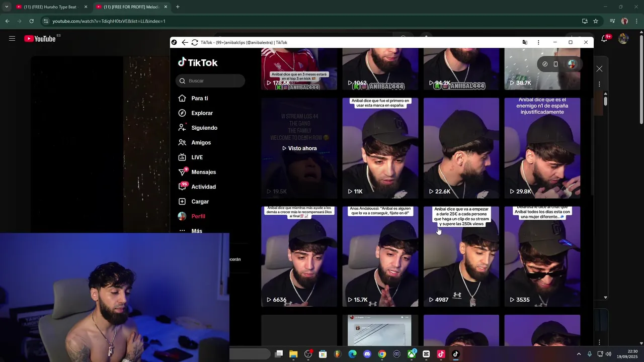644x362 pixels.
Task: Open Chrome tab search dropdown
Action: 7,7
